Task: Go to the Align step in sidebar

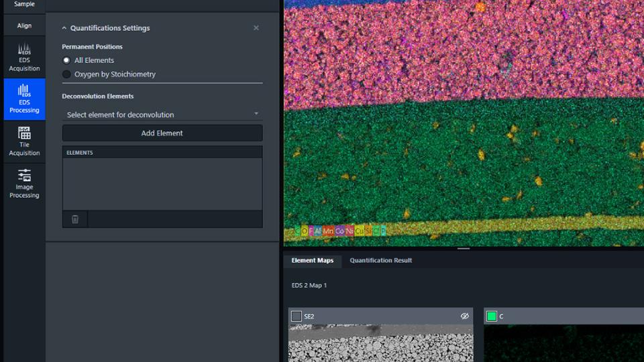Action: pos(24,25)
